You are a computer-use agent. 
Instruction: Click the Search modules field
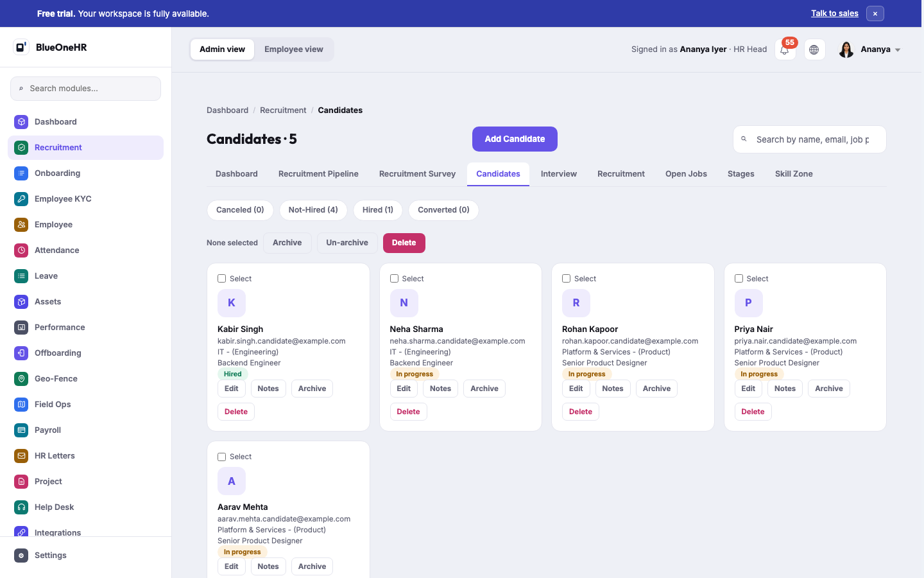point(85,89)
